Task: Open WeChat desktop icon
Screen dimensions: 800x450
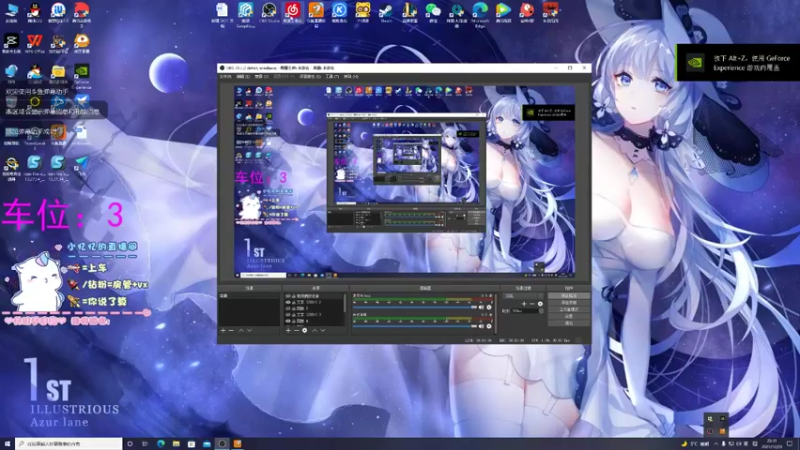Action: (x=433, y=11)
